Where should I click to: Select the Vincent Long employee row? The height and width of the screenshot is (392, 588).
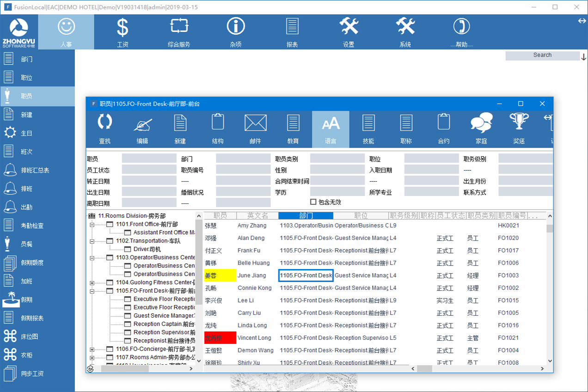click(x=254, y=338)
